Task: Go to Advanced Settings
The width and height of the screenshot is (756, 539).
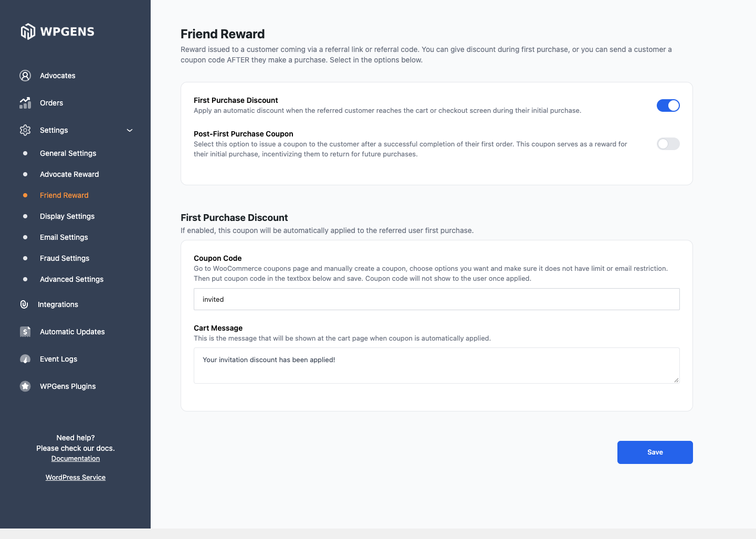Action: coord(72,279)
